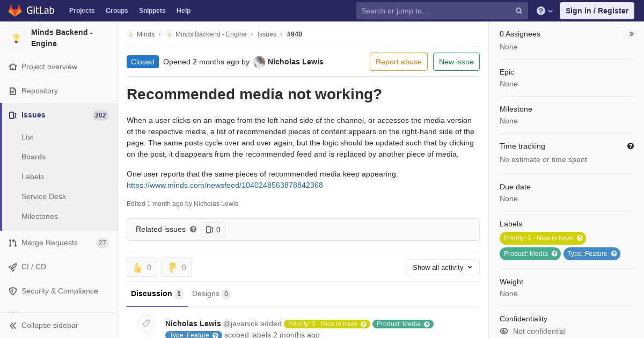Give thumbs up reaction

pos(142,267)
